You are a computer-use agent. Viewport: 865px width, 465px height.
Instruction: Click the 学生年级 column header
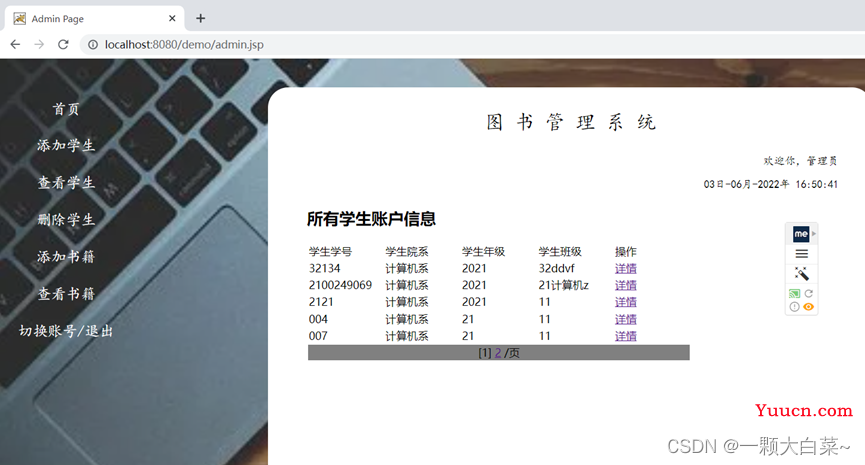tap(483, 252)
